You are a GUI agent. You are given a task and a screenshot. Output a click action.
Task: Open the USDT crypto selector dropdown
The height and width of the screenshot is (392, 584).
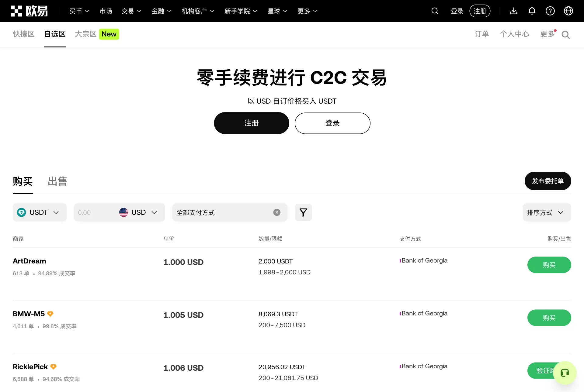(40, 212)
